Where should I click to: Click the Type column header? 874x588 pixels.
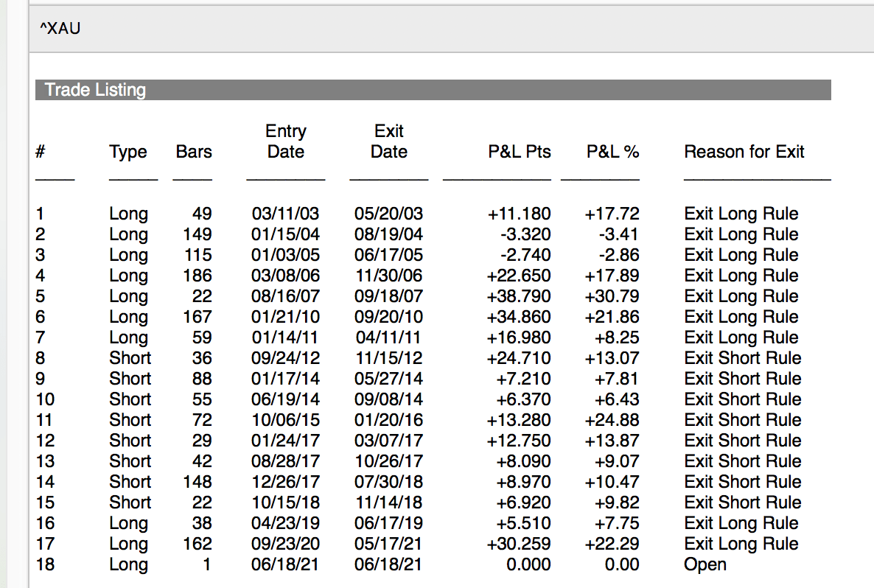click(x=128, y=152)
